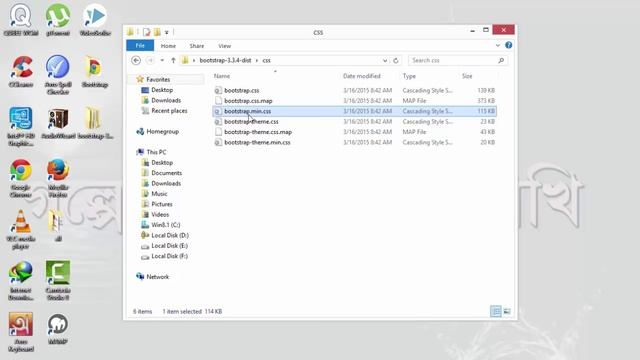Open the bootstrap zip archive on desktop
The image size is (640, 360).
tap(95, 123)
